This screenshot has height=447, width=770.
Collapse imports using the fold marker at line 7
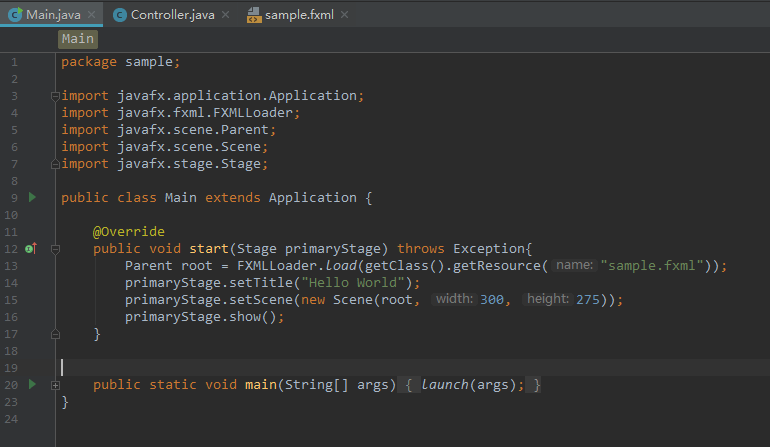55,164
